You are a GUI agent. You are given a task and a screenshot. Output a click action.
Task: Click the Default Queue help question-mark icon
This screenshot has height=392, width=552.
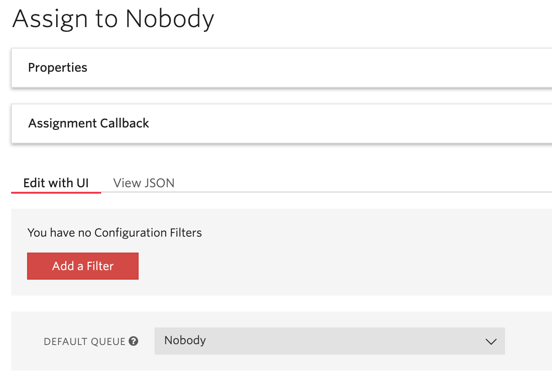point(134,341)
